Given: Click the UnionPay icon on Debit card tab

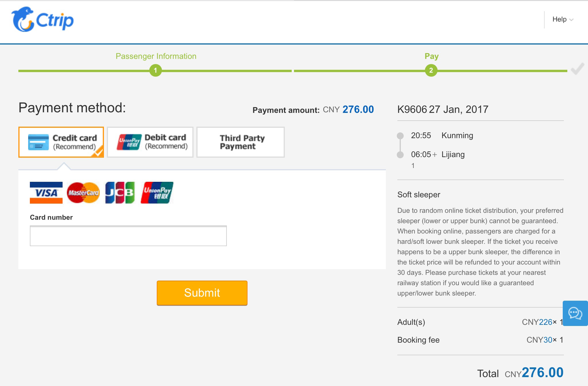Looking at the screenshot, I should coord(129,142).
